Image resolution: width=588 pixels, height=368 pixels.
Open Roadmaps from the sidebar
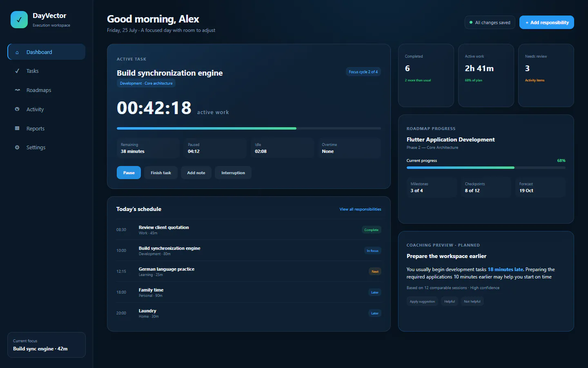(47, 90)
